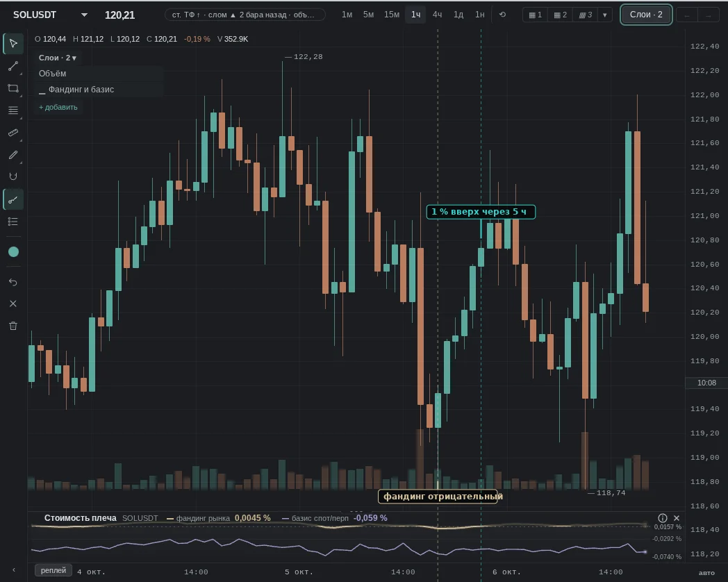728x582 pixels.
Task: Switch to the 15м timeframe
Action: [x=391, y=15]
